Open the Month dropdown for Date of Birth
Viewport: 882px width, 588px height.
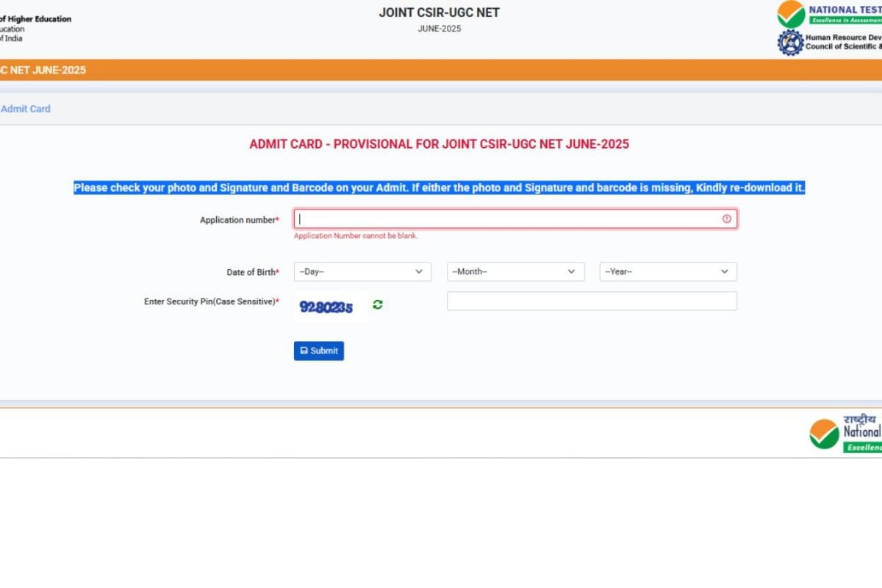tap(515, 272)
